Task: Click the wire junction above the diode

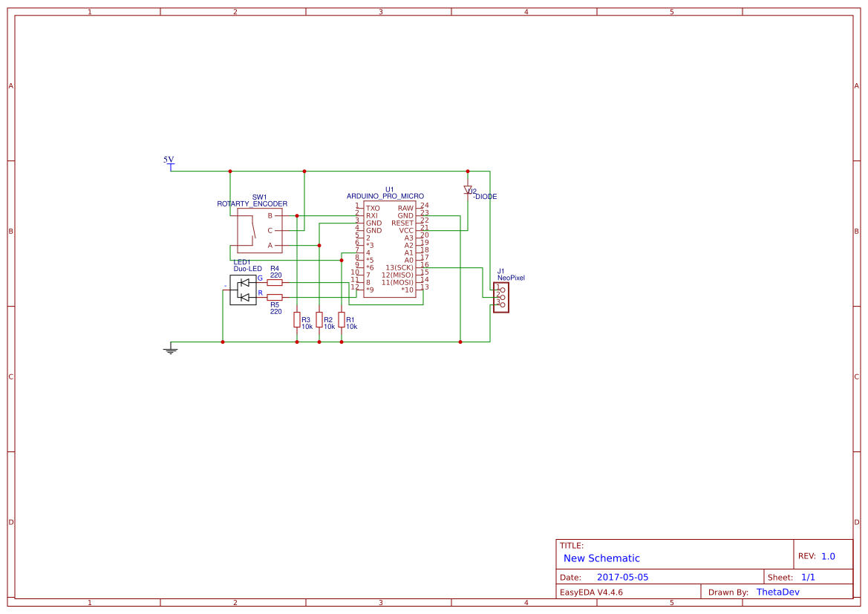Action: pos(468,171)
